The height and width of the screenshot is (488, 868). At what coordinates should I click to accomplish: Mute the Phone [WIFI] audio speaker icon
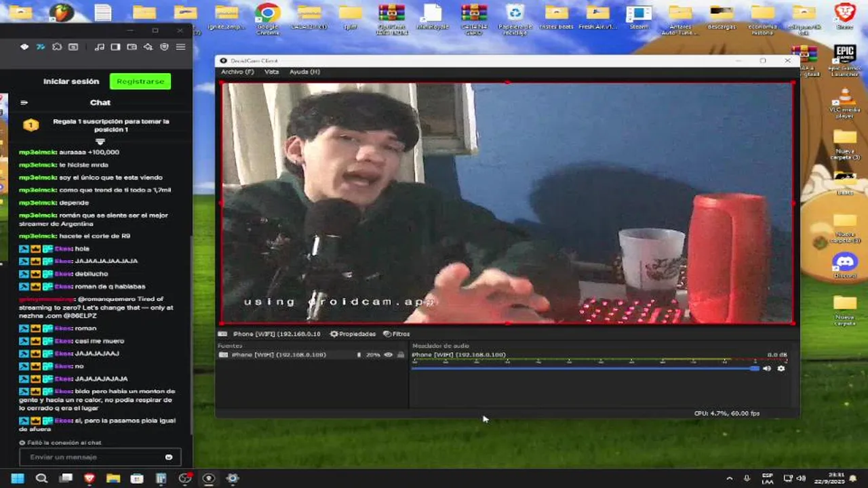(767, 368)
